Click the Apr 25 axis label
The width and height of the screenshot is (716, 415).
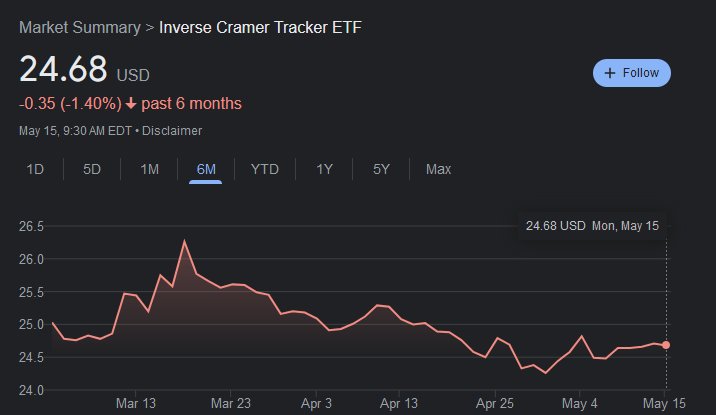click(495, 404)
